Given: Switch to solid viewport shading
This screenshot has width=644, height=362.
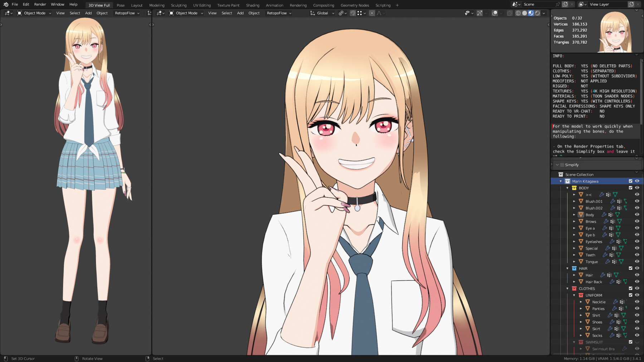Looking at the screenshot, I should 525,13.
